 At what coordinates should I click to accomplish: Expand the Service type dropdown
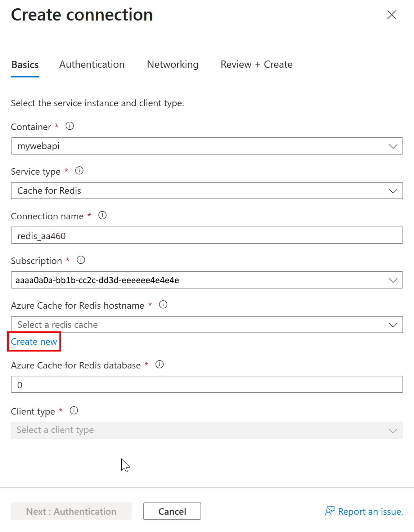click(207, 191)
